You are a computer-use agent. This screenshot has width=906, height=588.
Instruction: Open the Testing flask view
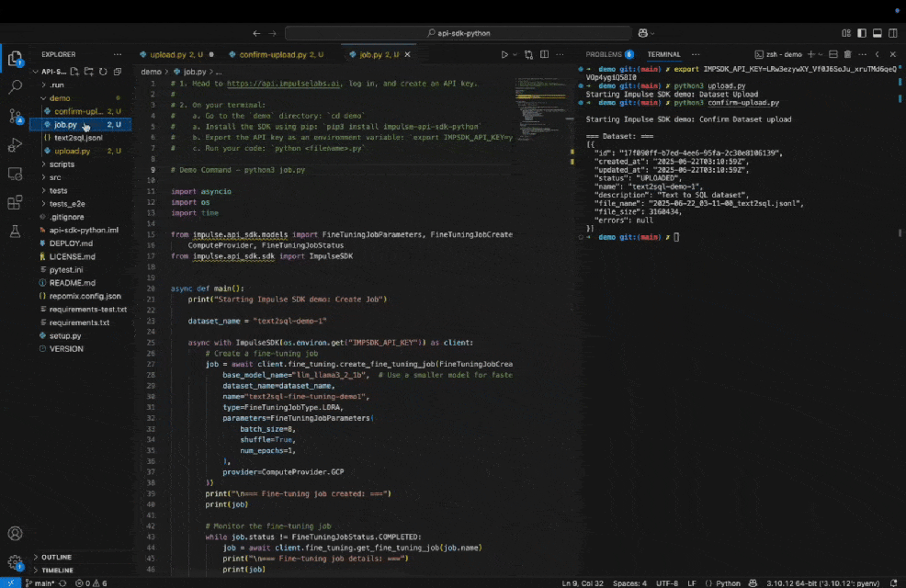point(15,232)
